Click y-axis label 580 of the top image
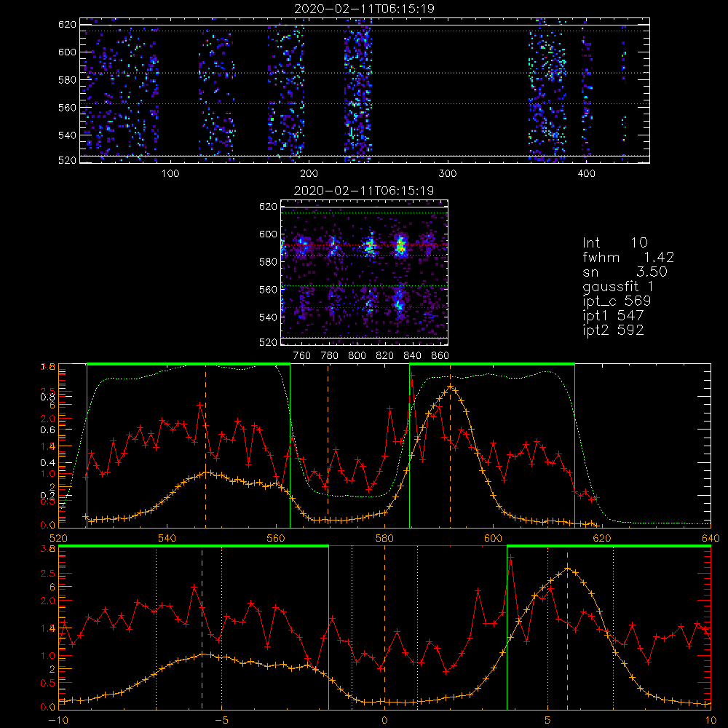 [67, 80]
